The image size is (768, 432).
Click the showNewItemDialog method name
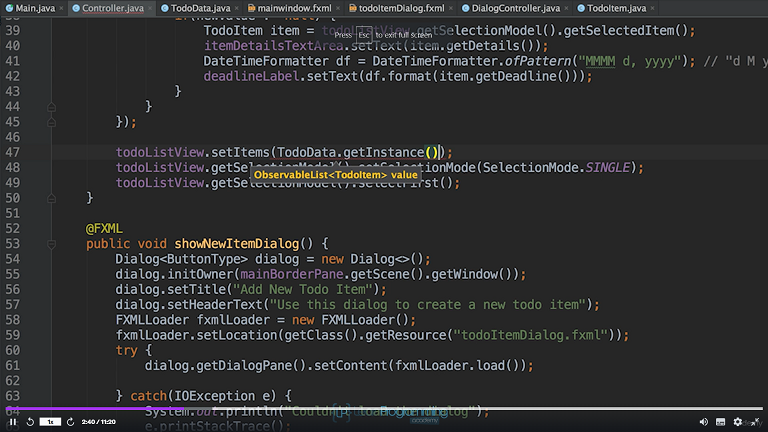(237, 244)
